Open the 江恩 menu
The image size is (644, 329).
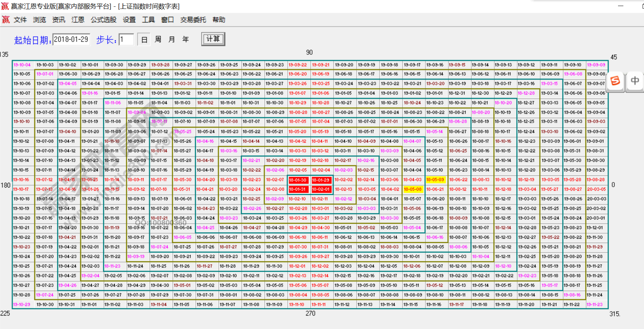point(78,20)
